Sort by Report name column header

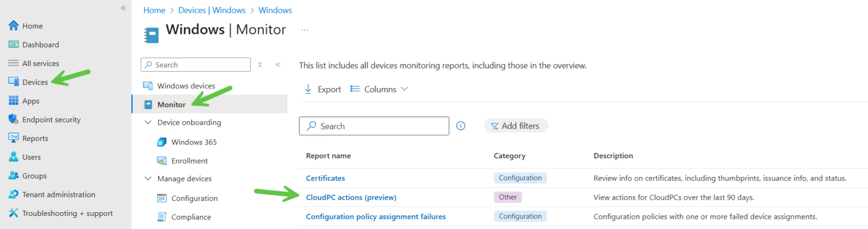pos(328,156)
